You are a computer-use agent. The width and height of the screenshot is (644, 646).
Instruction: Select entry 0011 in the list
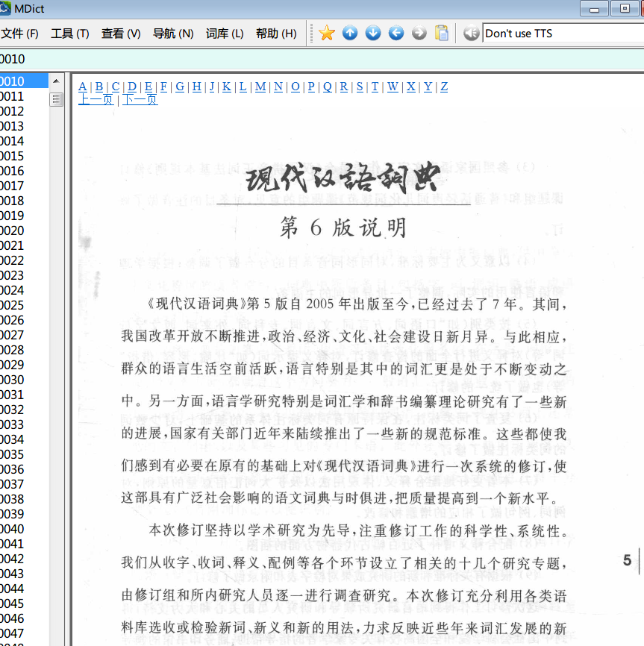(x=24, y=96)
